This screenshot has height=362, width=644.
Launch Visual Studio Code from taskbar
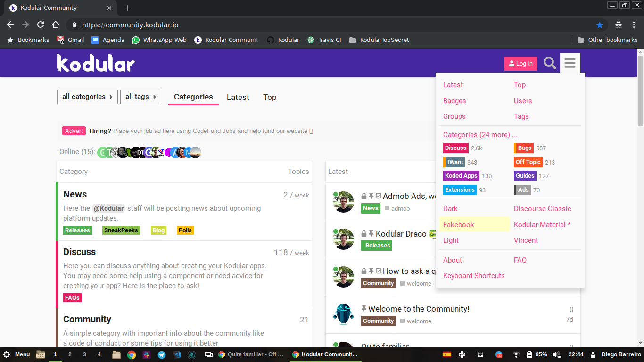pos(177,354)
